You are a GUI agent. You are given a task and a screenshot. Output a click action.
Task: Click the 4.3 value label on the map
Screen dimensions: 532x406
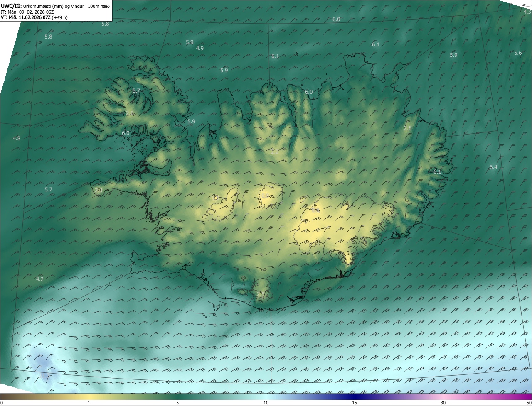click(x=527, y=12)
